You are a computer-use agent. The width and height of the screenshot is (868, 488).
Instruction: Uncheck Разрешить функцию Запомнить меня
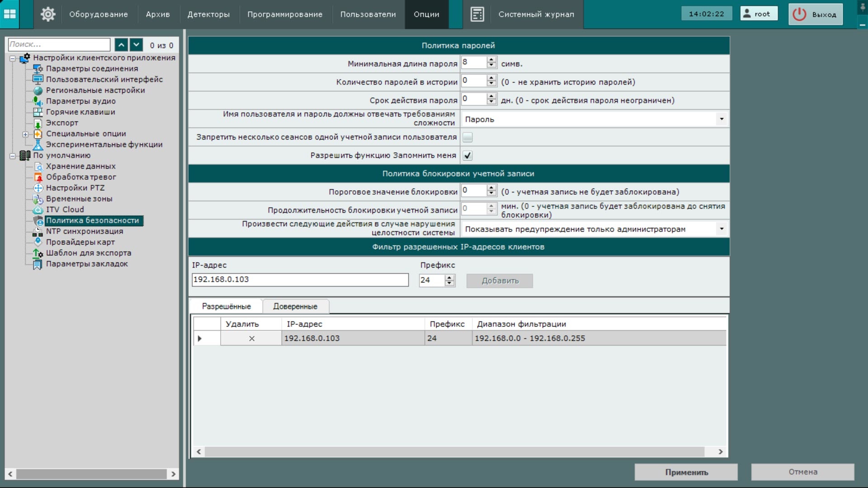pyautogui.click(x=467, y=155)
